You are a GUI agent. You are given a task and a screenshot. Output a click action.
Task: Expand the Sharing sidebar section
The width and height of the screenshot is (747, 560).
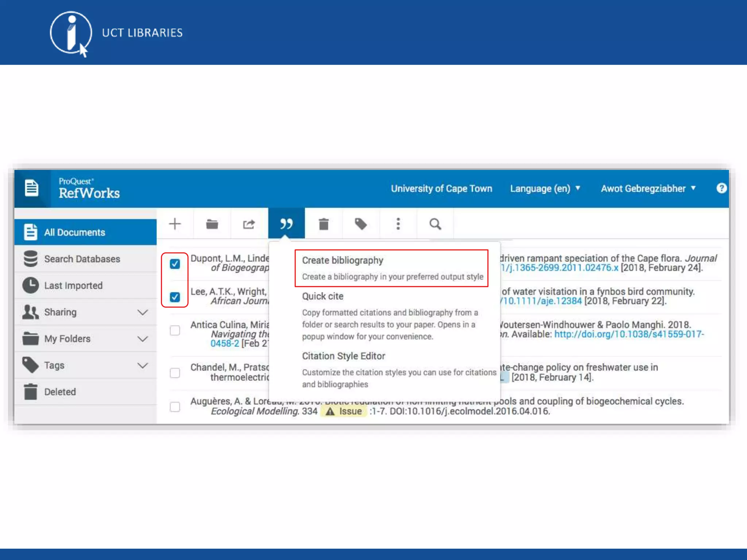(x=143, y=312)
